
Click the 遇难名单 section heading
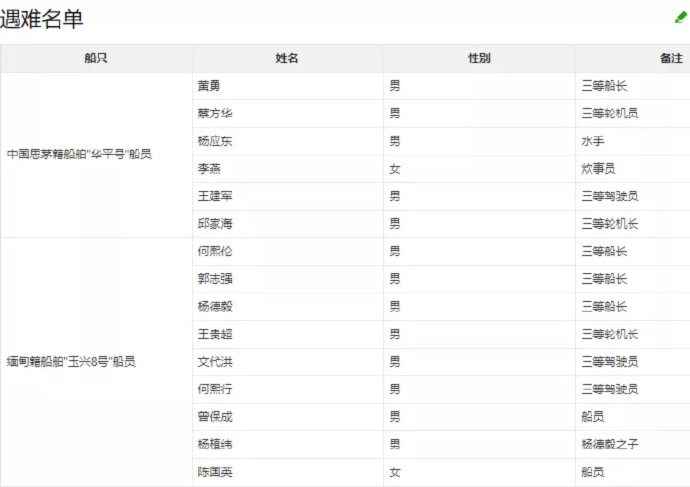(x=42, y=18)
